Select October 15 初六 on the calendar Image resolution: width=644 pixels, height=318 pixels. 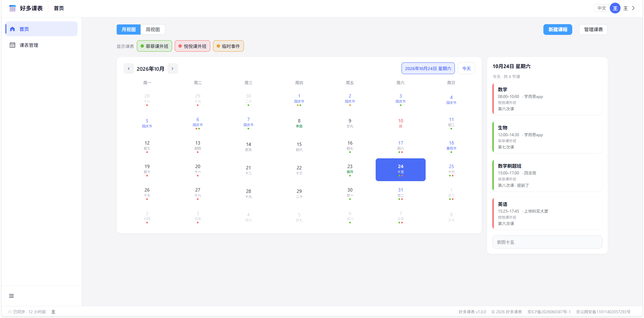click(299, 146)
